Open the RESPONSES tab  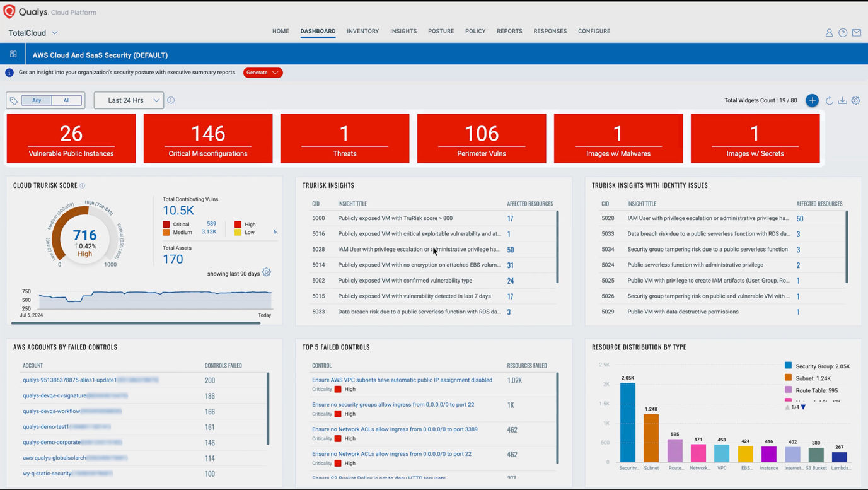coord(550,31)
